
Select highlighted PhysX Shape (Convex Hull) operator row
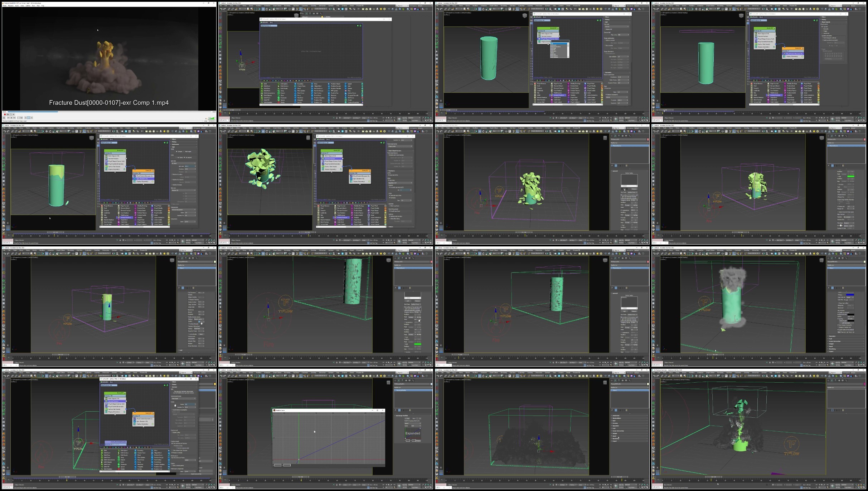[x=548, y=39]
